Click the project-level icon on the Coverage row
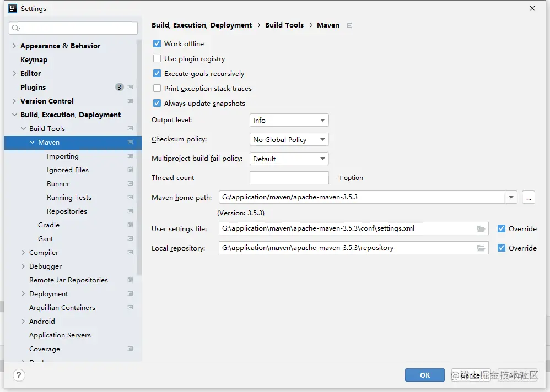The image size is (550, 392). [x=130, y=349]
